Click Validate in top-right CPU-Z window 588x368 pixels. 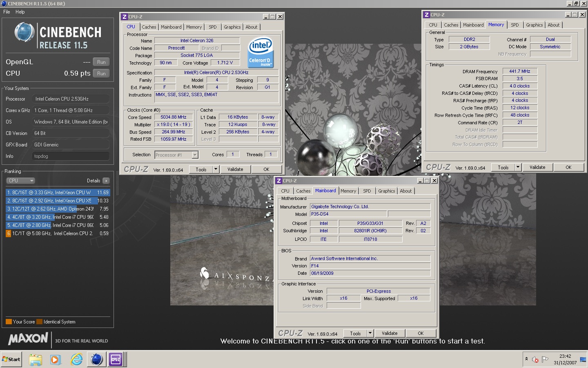537,167
